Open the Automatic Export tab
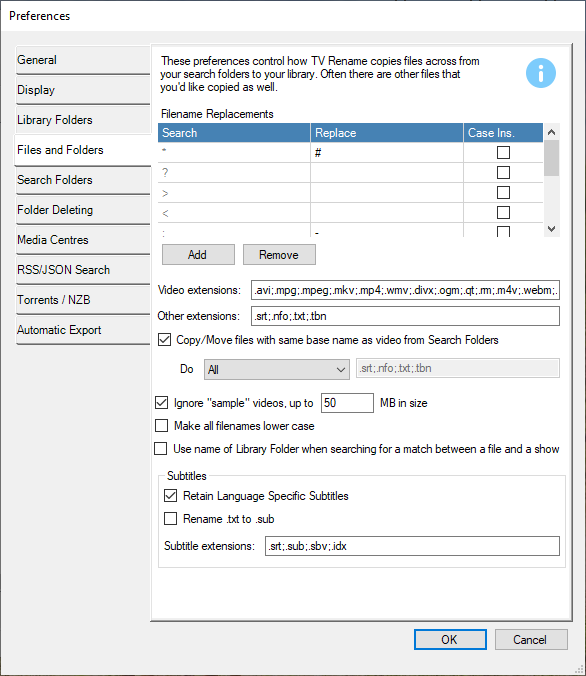The height and width of the screenshot is (676, 586). coord(82,330)
